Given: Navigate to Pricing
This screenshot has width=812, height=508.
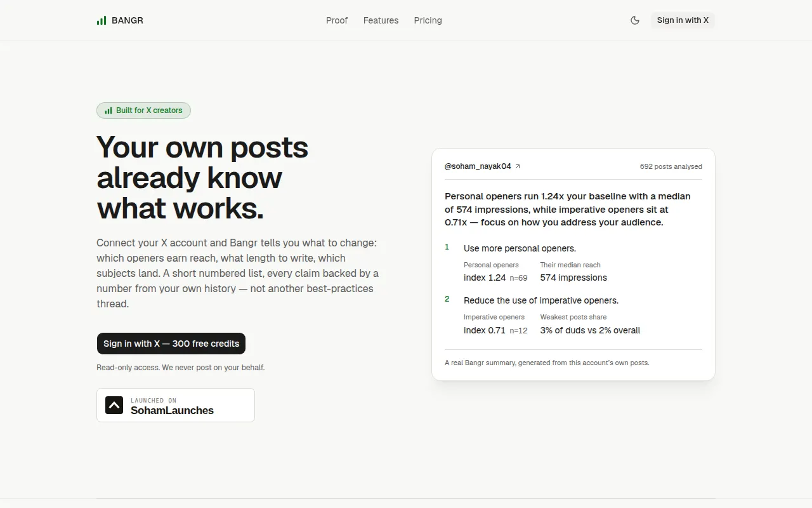Looking at the screenshot, I should click(428, 20).
